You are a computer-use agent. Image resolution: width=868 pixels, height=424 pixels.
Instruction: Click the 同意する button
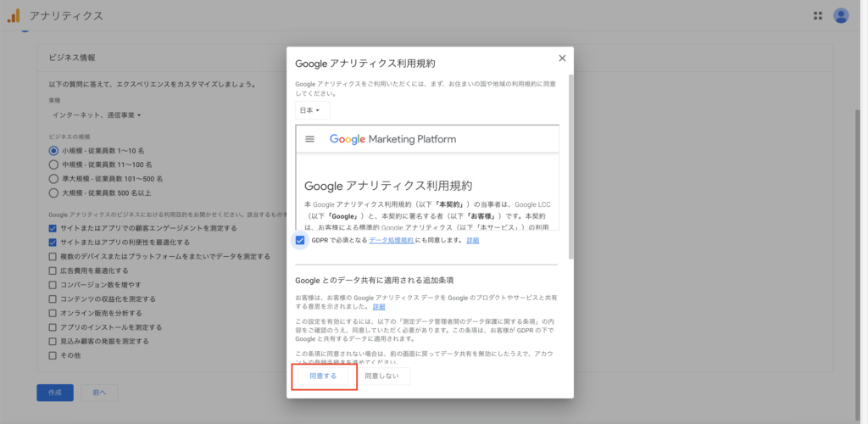pyautogui.click(x=323, y=377)
